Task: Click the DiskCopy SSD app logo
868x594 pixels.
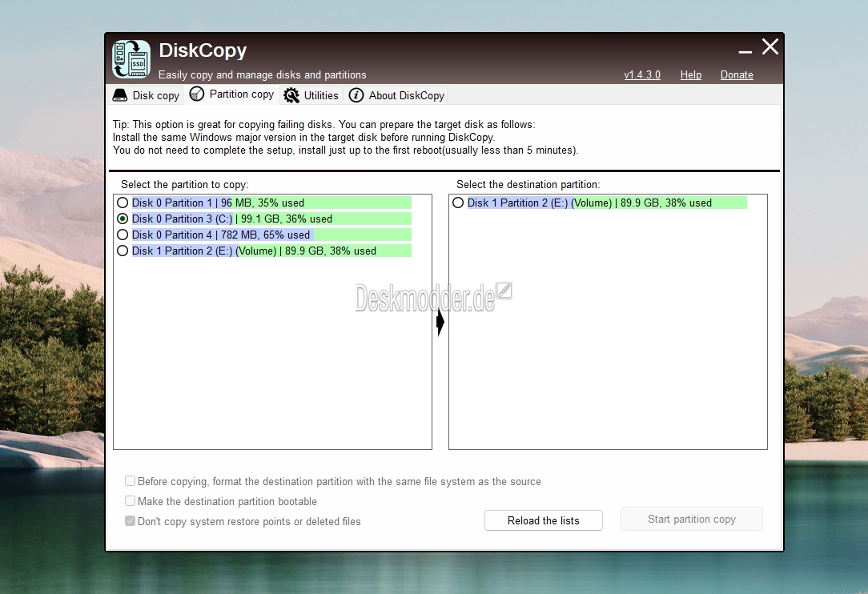Action: (x=131, y=58)
